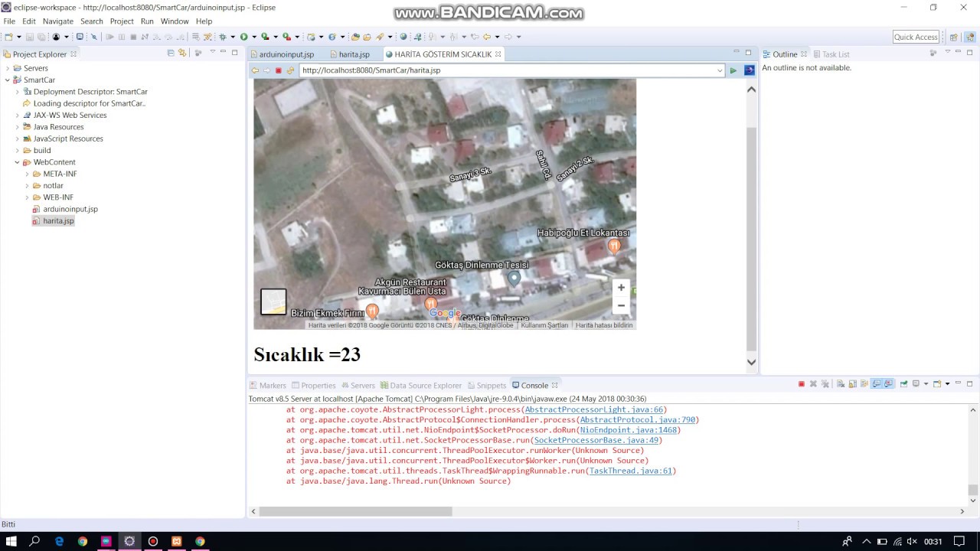
Task: Switch to the Servers view tab
Action: point(358,385)
